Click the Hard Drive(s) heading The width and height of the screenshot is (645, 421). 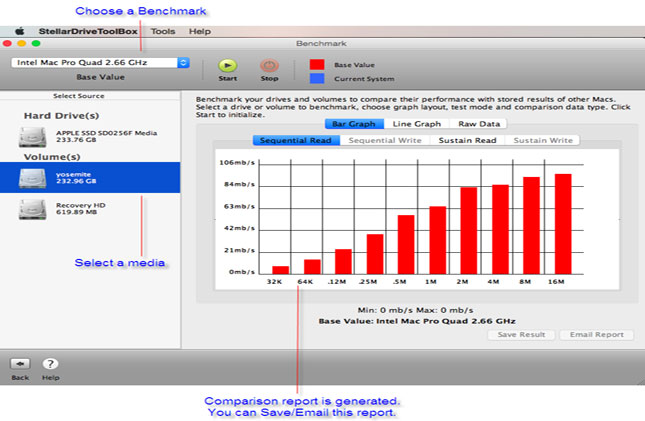[61, 116]
